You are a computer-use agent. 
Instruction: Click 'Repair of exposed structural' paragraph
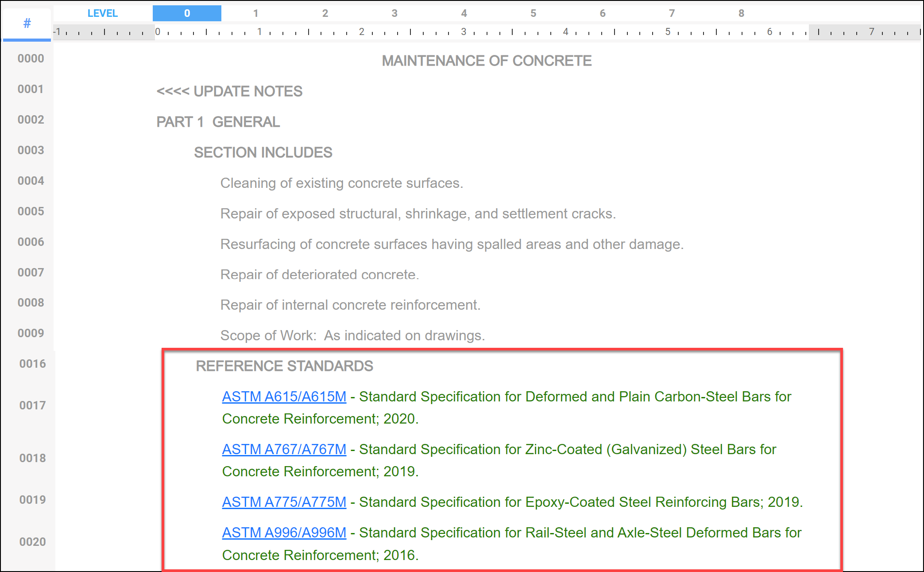418,214
